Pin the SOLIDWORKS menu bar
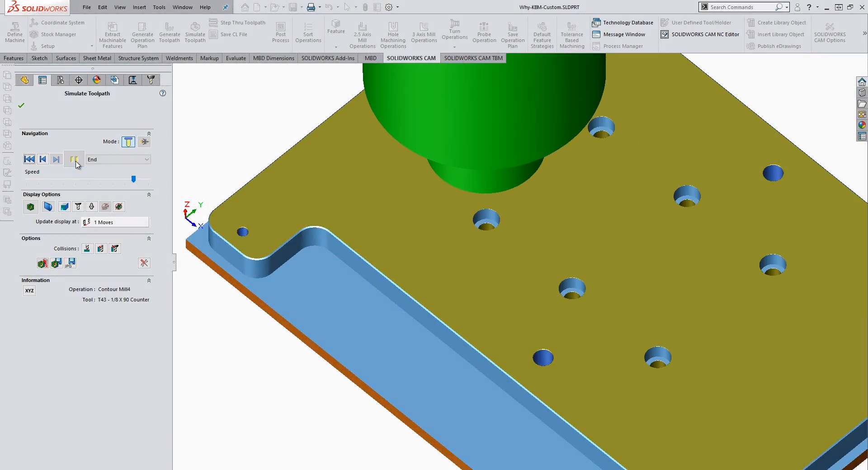868x470 pixels. [225, 7]
